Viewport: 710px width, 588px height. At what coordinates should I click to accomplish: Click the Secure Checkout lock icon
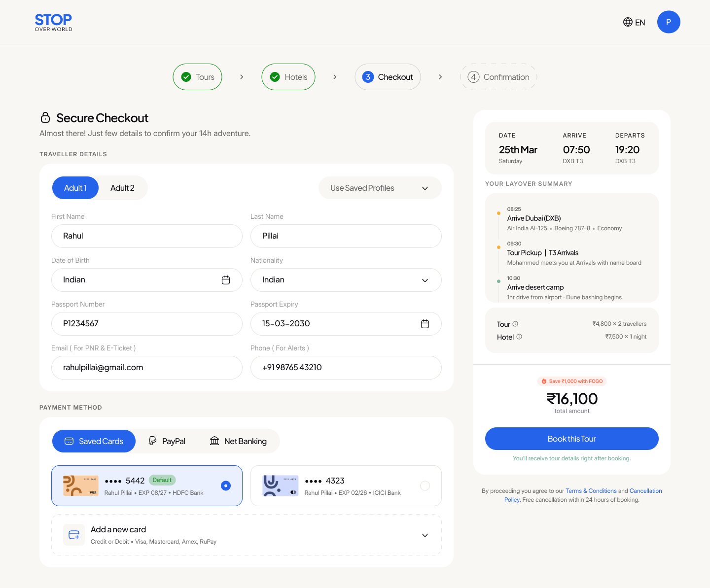click(x=45, y=117)
